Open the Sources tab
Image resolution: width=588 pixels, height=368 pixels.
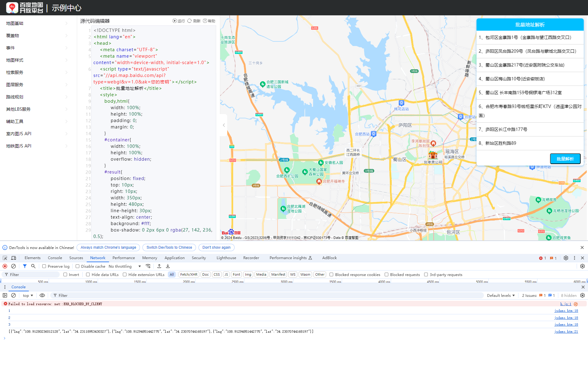[x=76, y=258]
